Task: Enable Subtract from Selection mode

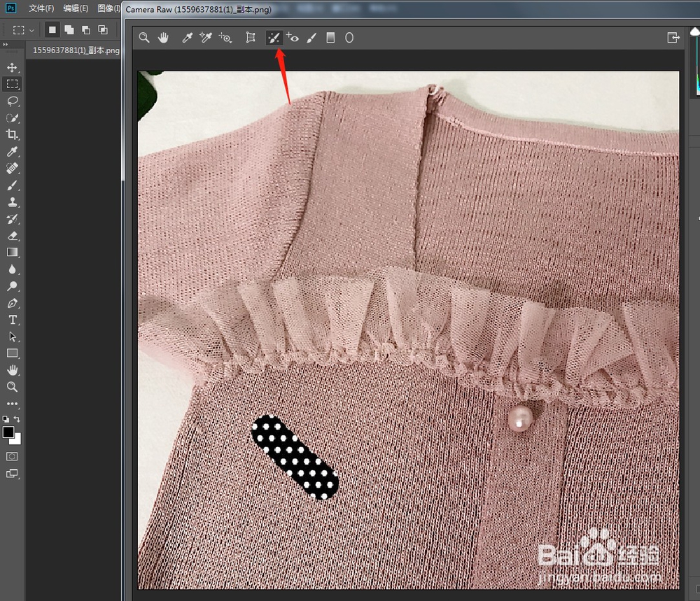Action: click(x=85, y=30)
